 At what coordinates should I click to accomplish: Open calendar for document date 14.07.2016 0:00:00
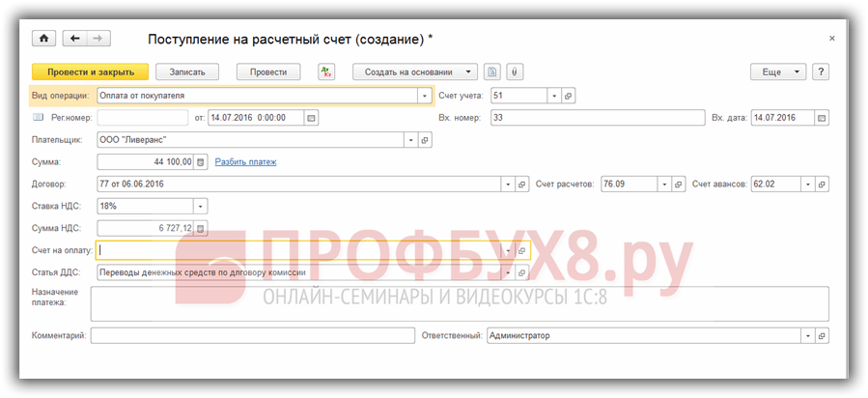tap(311, 118)
